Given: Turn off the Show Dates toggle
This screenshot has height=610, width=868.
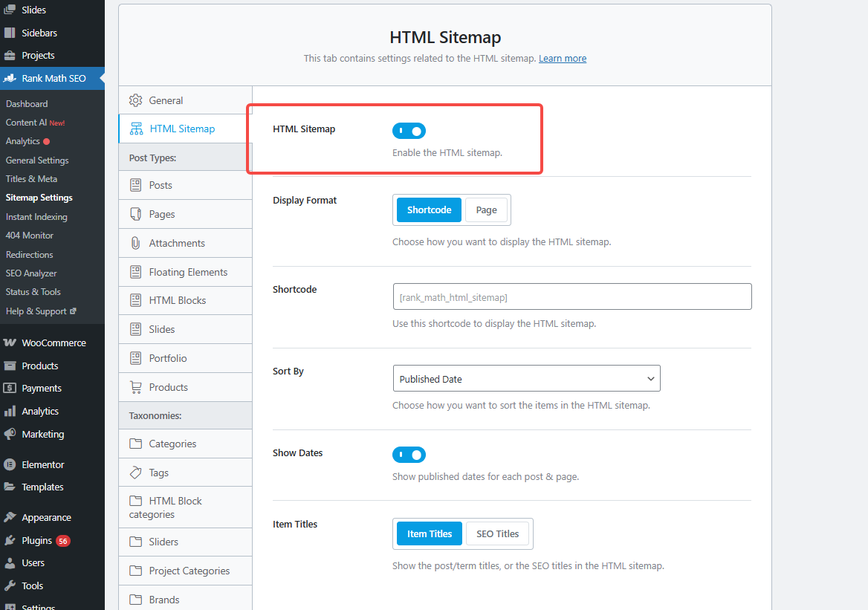Looking at the screenshot, I should point(409,454).
